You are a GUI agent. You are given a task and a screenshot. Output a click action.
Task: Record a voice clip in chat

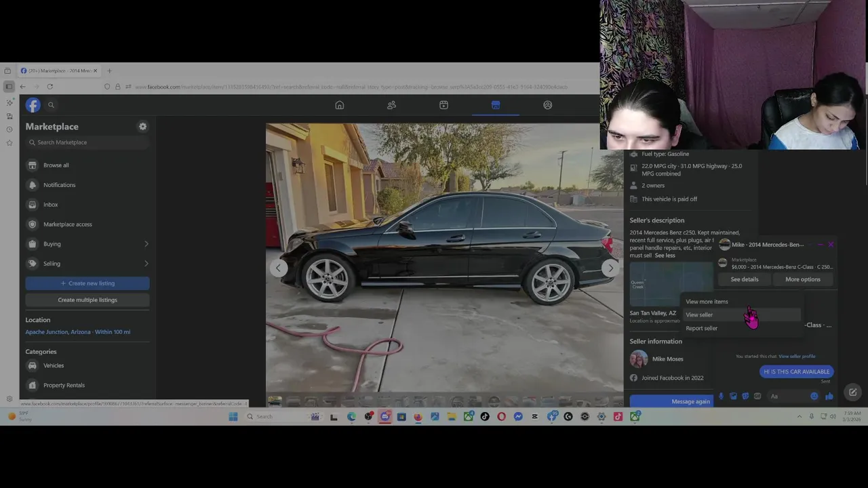click(x=721, y=396)
